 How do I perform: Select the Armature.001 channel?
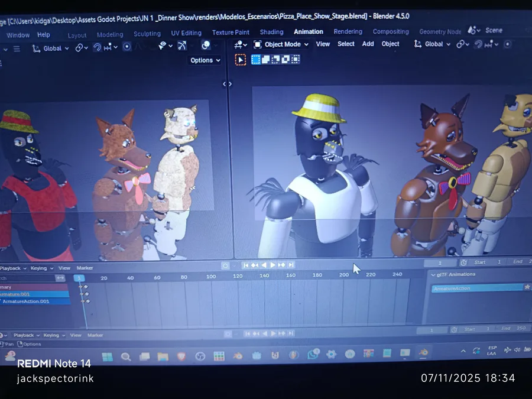tap(34, 294)
